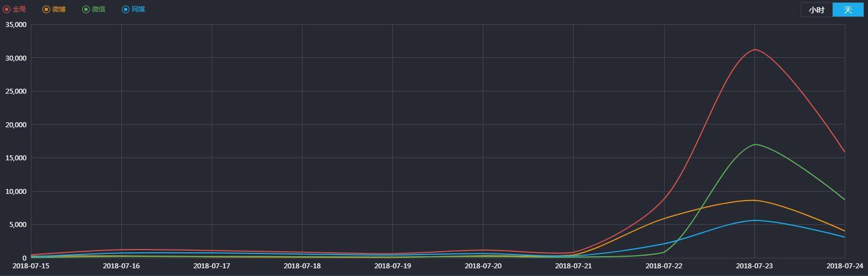868x276 pixels.
Task: Toggle the 网媒 series in the legend
Action: pos(133,9)
